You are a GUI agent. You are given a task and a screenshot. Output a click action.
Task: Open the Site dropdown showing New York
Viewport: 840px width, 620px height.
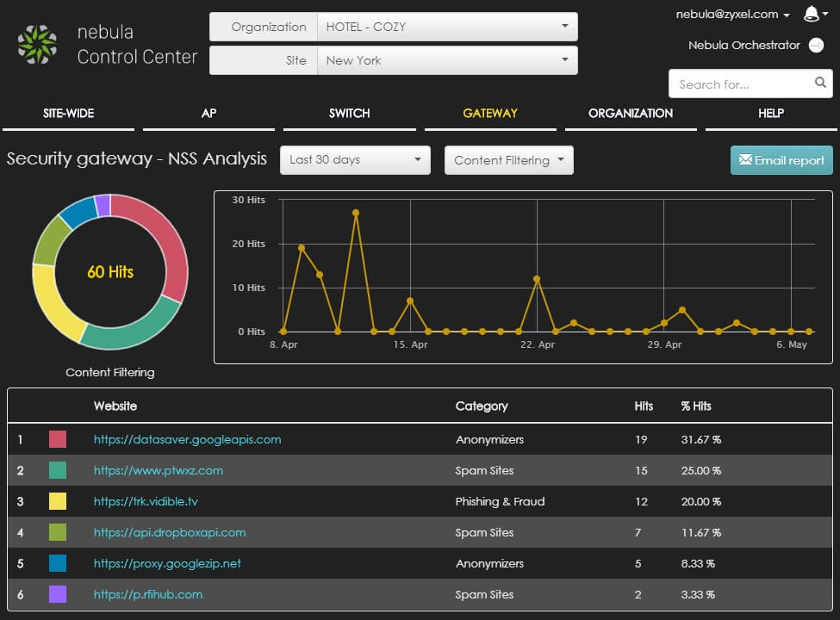coord(446,60)
